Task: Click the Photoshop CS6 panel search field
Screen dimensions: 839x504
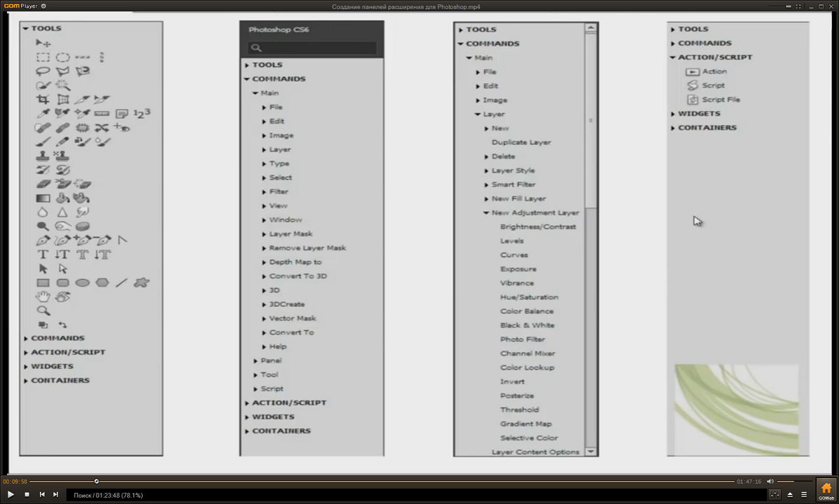Action: 312,48
